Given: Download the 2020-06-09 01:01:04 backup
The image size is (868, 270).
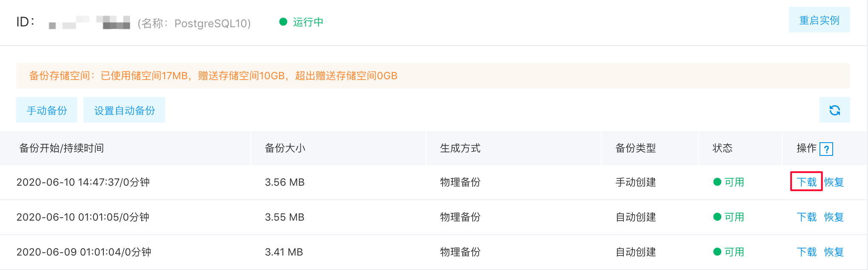Looking at the screenshot, I should click(x=806, y=252).
